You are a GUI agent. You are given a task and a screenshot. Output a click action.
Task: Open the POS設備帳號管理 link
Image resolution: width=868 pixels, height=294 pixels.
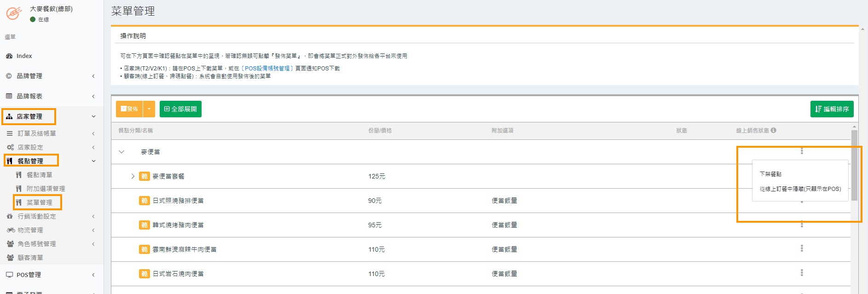(x=267, y=68)
